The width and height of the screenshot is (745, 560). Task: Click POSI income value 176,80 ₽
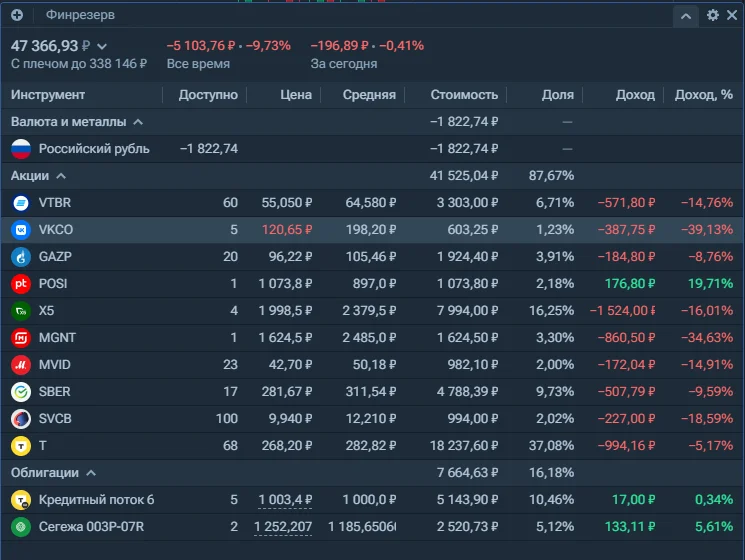(630, 284)
